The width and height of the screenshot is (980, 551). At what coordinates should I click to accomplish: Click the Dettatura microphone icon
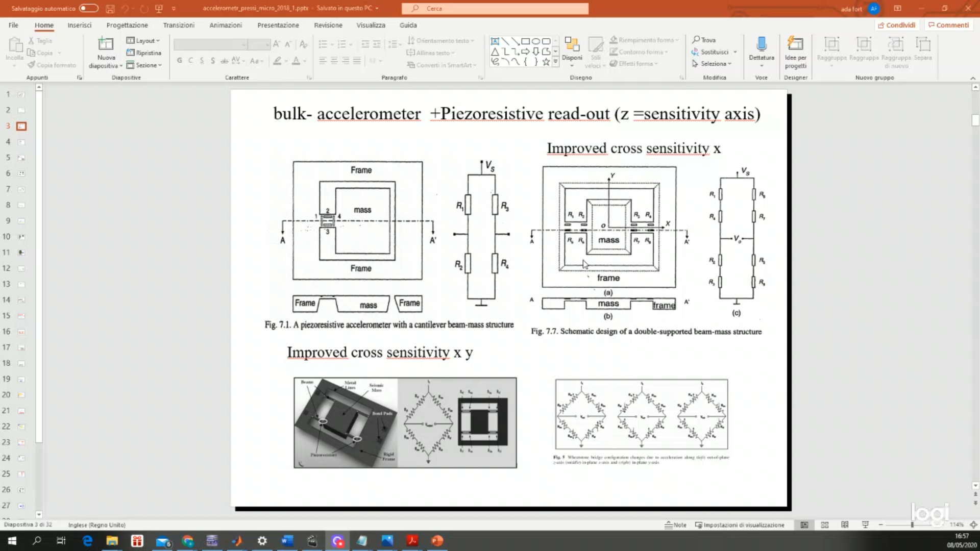pyautogui.click(x=761, y=44)
